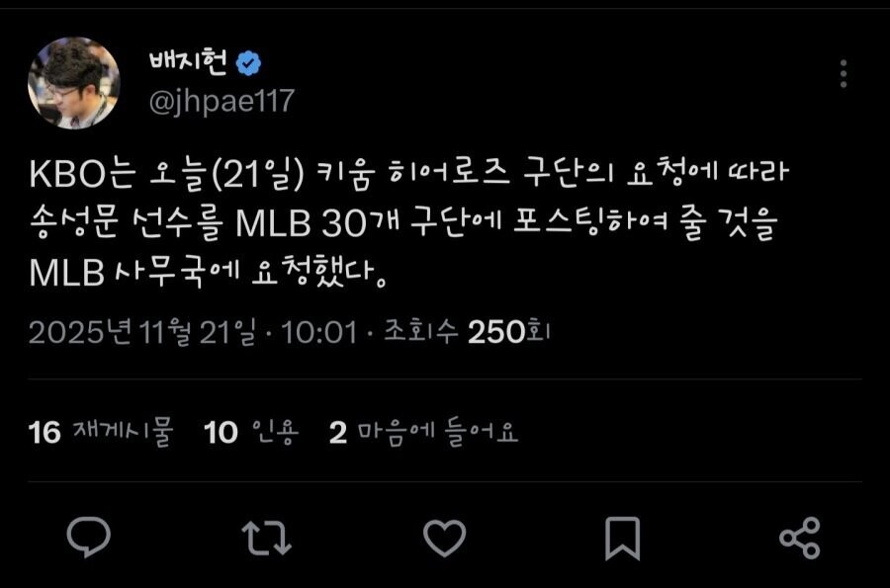Click the 키움 히어로즈 phrase in tweet
890x588 pixels.
pos(412,174)
